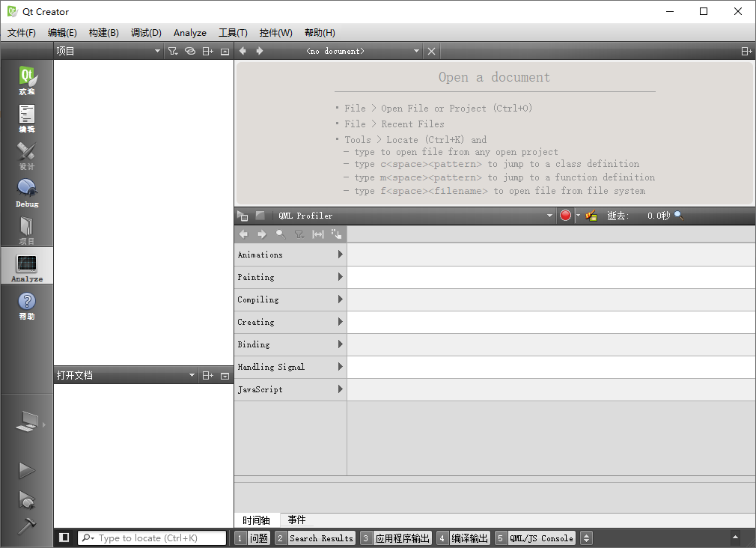Toggle view event information on mouseover
This screenshot has width=756, height=548.
337,234
